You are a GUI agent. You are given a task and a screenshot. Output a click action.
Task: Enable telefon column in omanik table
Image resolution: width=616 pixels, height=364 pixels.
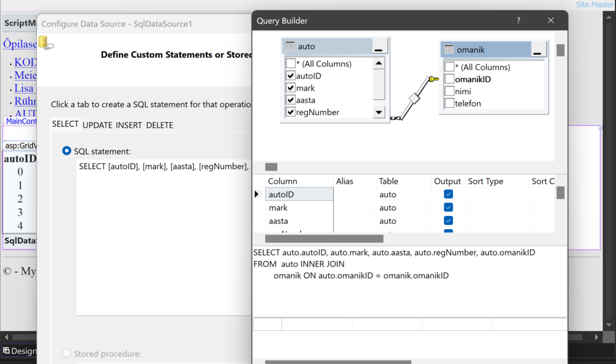coord(449,103)
